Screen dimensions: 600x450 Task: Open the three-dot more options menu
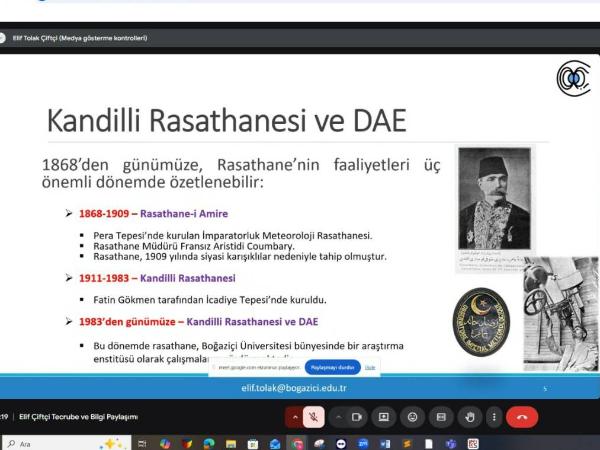pyautogui.click(x=495, y=416)
